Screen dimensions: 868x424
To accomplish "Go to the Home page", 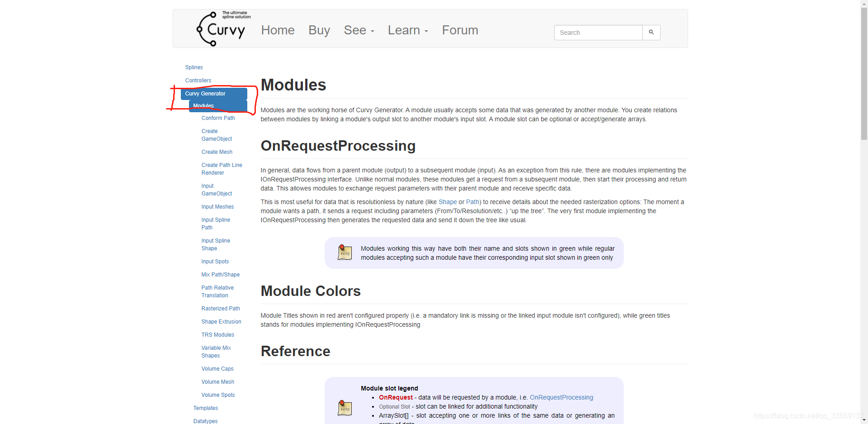I will click(x=278, y=30).
